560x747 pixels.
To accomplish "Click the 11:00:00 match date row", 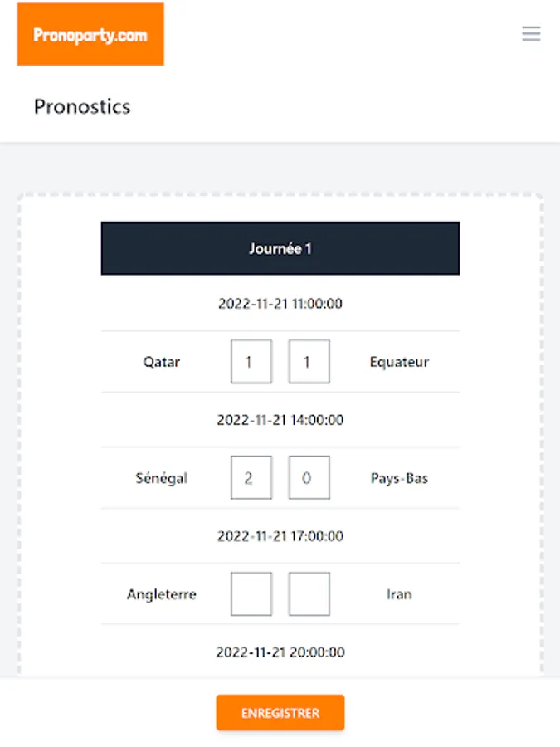I will point(280,304).
